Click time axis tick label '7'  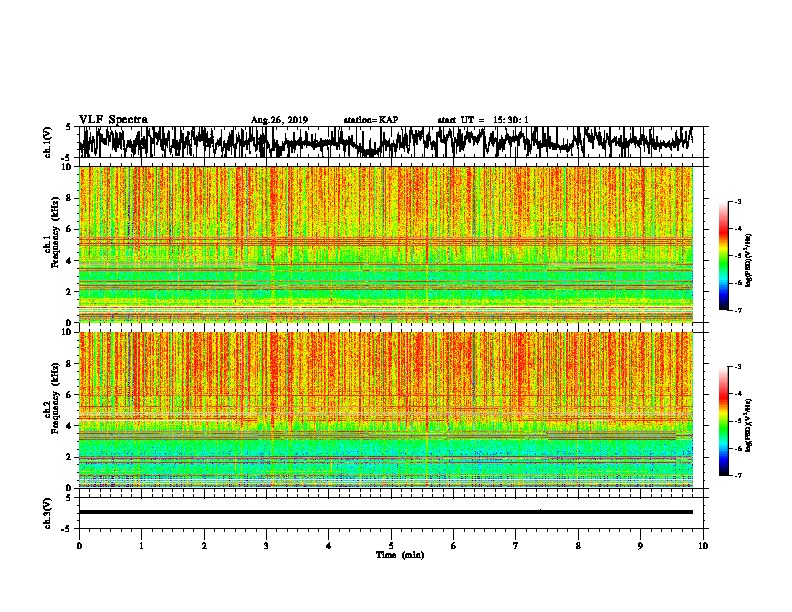[516, 546]
